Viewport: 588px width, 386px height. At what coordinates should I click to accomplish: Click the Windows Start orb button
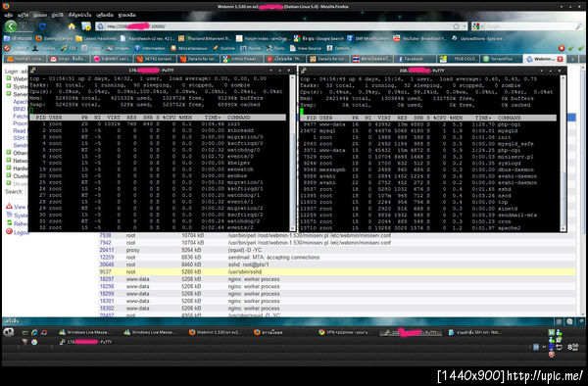point(9,332)
